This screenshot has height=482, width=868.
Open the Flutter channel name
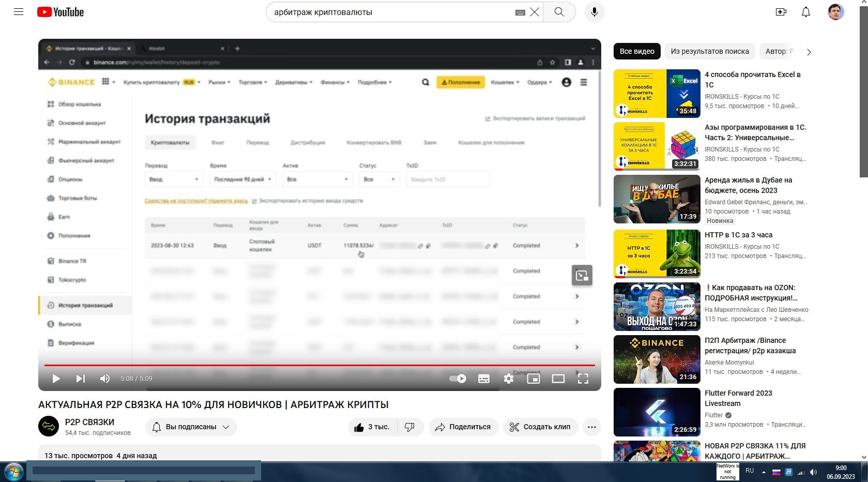[713, 415]
